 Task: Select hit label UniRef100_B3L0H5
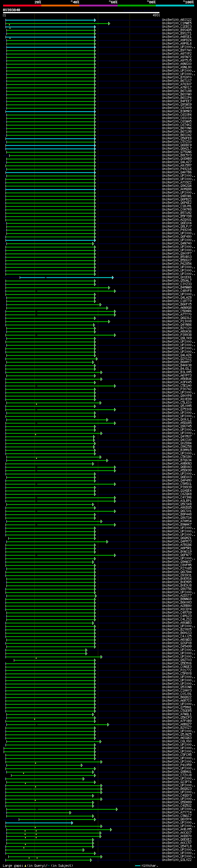click(x=177, y=372)
